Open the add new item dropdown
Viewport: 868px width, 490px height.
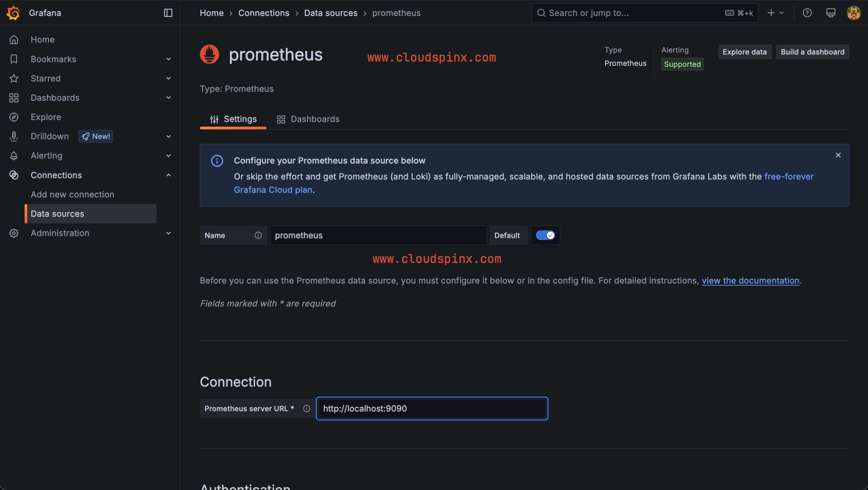(775, 13)
